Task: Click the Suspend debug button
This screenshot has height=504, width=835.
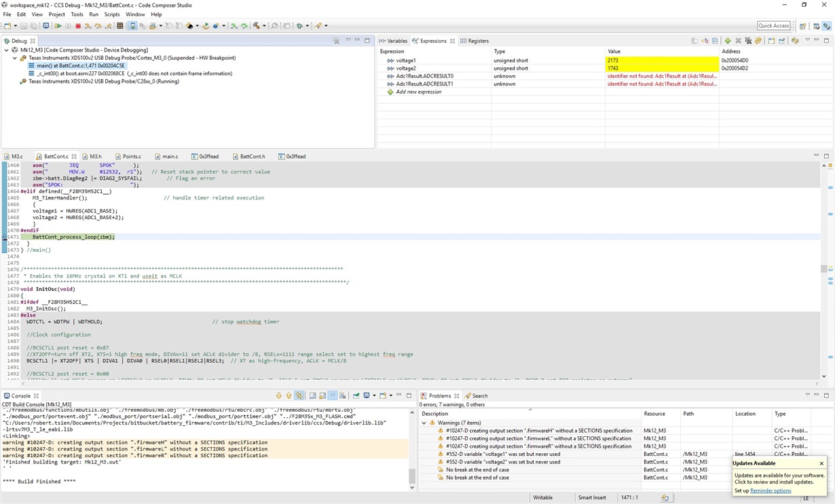Action: [68, 26]
